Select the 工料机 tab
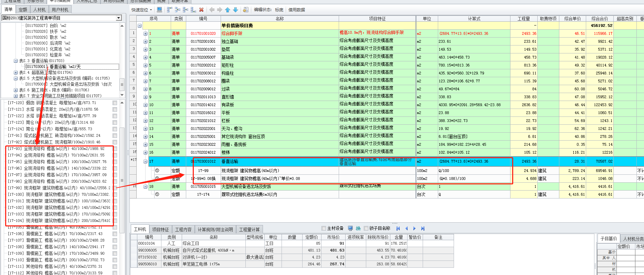The width and height of the screenshot is (644, 275). pyautogui.click(x=140, y=230)
